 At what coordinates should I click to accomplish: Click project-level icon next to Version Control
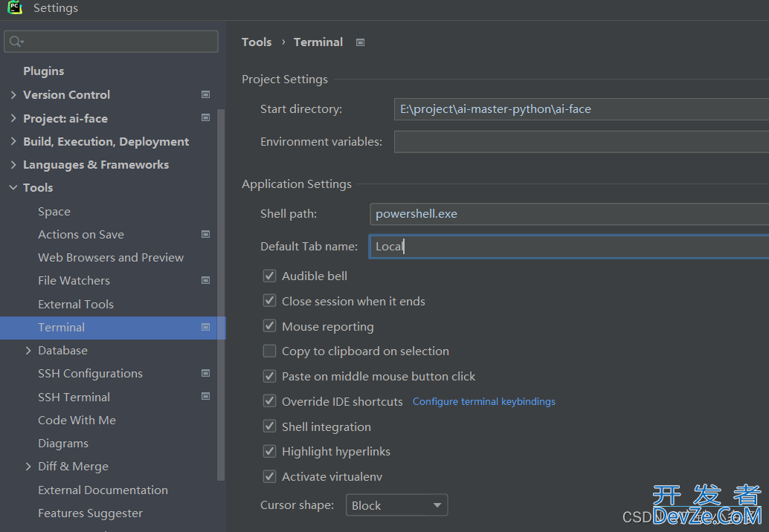[x=205, y=94]
